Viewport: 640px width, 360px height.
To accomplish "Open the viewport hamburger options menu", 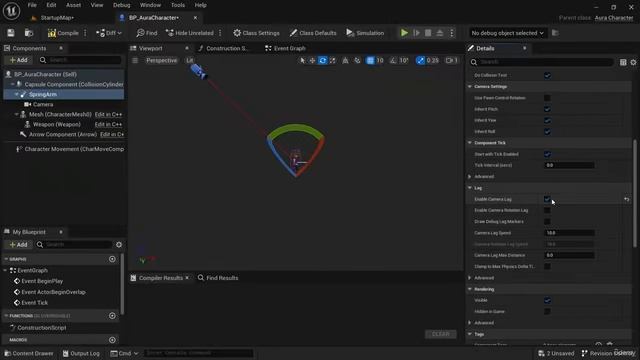I will (x=135, y=60).
